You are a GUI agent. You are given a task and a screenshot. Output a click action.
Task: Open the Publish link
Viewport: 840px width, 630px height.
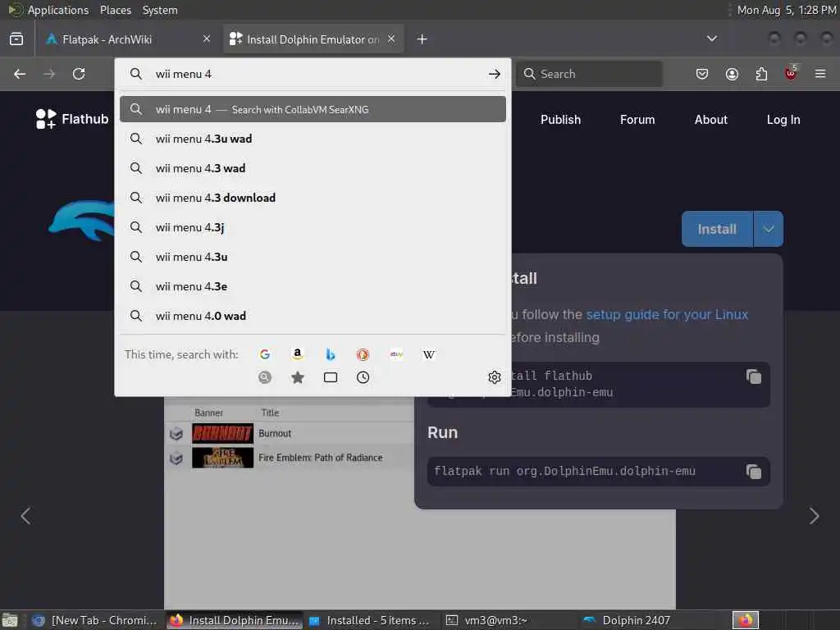(x=560, y=120)
